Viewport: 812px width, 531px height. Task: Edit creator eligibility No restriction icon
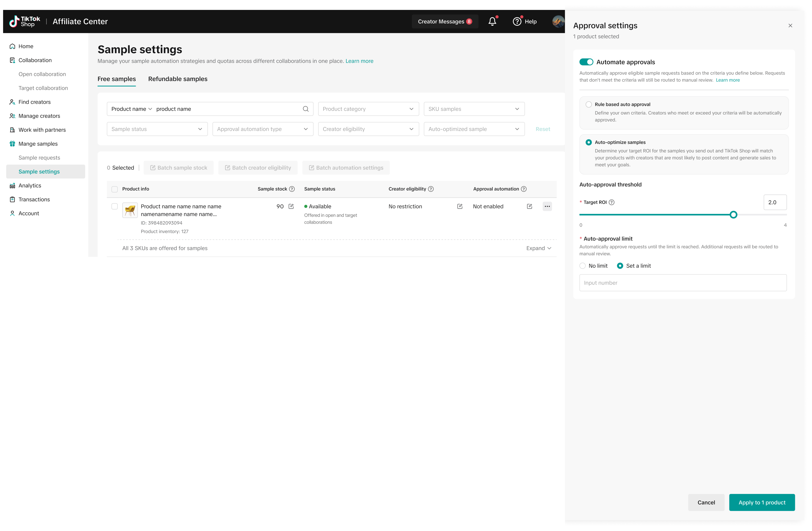pos(460,207)
